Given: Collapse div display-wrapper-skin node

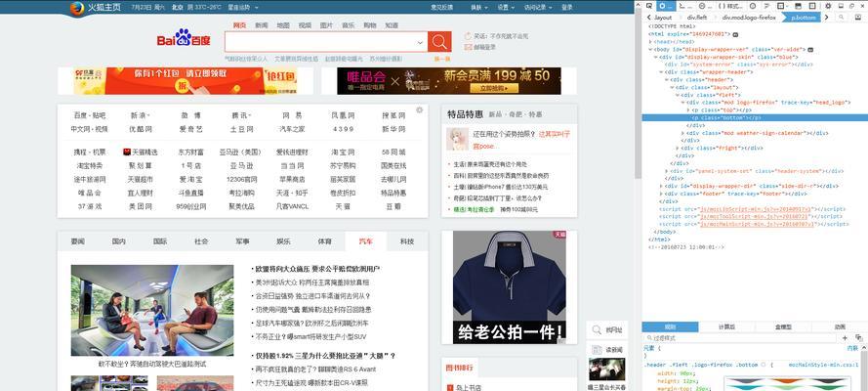Looking at the screenshot, I should 656,57.
